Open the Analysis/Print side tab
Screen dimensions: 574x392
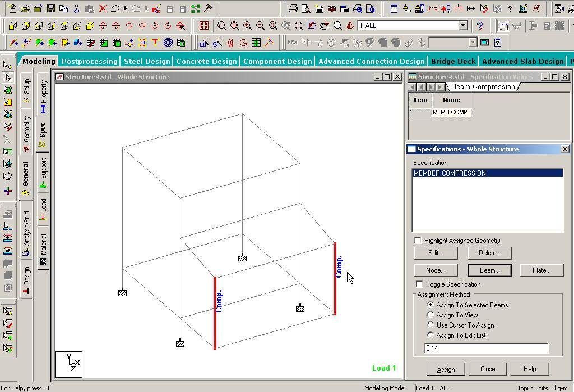[26, 232]
